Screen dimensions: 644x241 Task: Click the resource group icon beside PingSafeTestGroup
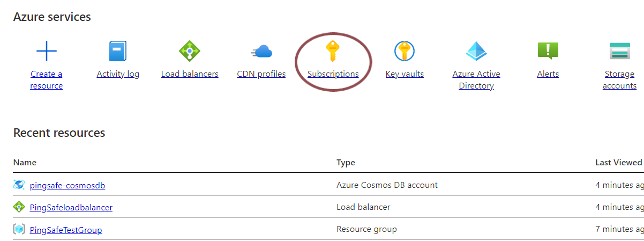coord(19,230)
